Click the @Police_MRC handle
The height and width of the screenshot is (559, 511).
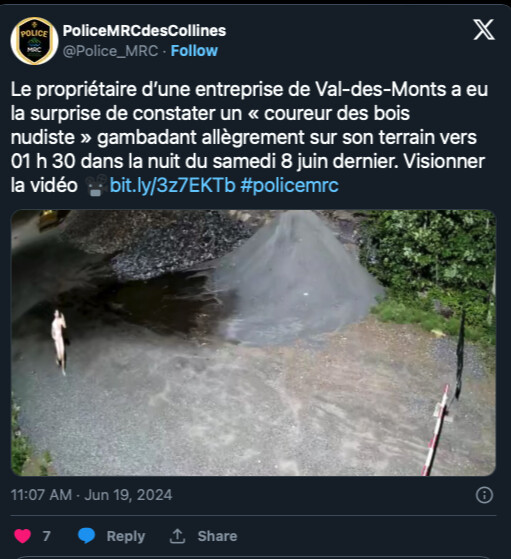tap(110, 51)
